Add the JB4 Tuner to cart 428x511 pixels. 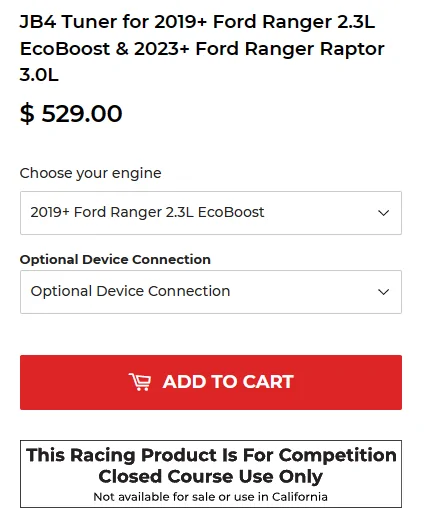pyautogui.click(x=211, y=382)
